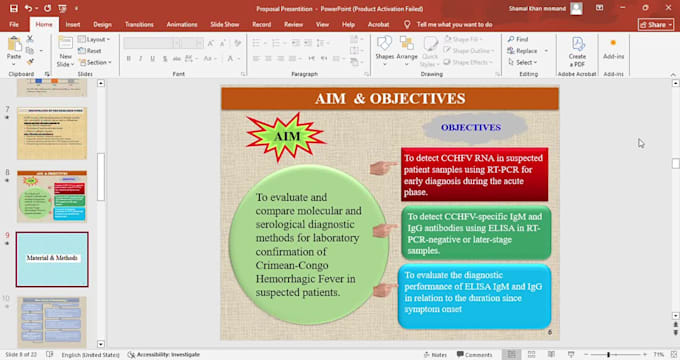Open the font name combo box
The width and height of the screenshot is (680, 360).
[152, 43]
